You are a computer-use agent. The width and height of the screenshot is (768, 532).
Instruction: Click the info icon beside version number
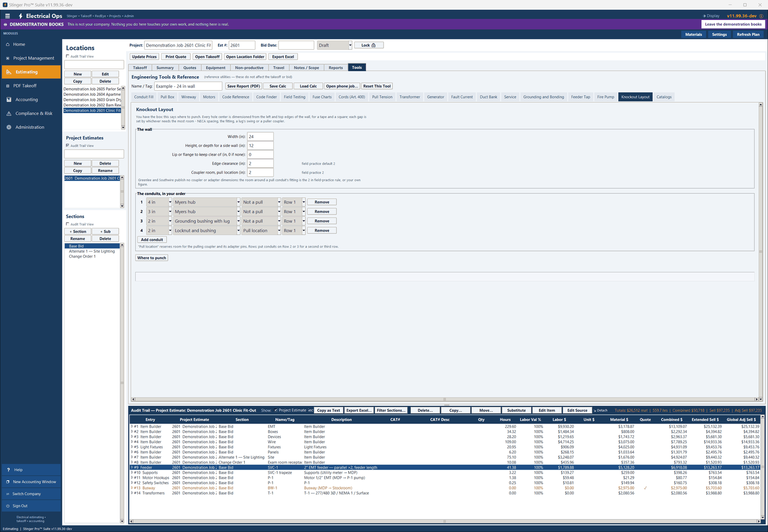click(x=761, y=16)
